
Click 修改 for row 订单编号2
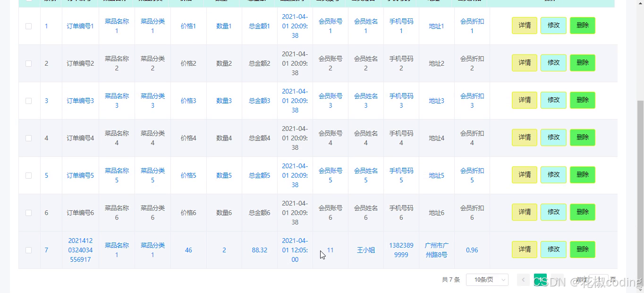click(553, 63)
